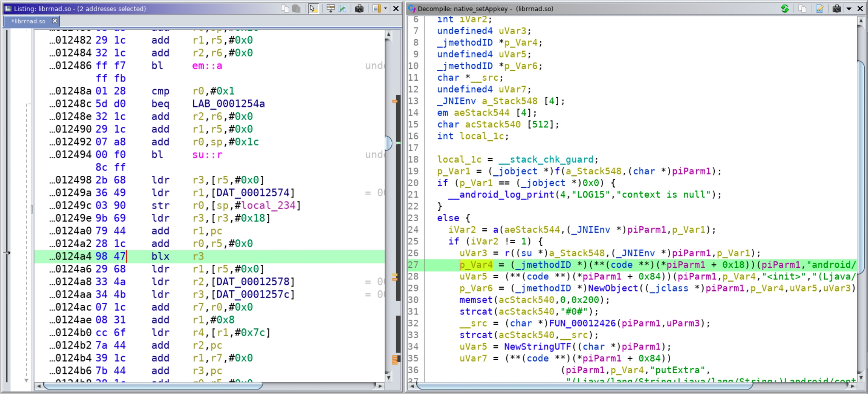
Task: Take a snapshot of the Listing window
Action: coord(359,8)
